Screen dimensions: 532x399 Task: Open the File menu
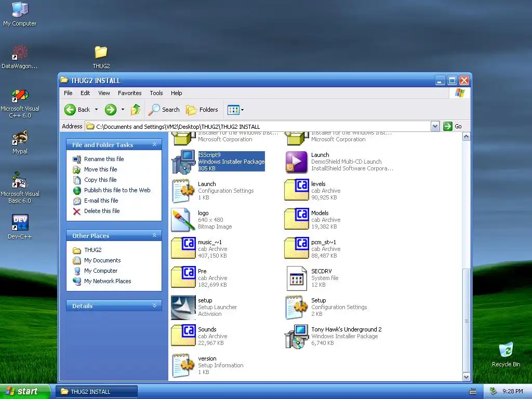tap(68, 93)
